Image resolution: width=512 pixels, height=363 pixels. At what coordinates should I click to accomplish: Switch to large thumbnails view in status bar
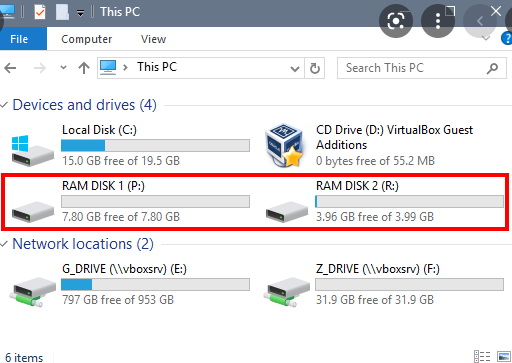point(504,356)
